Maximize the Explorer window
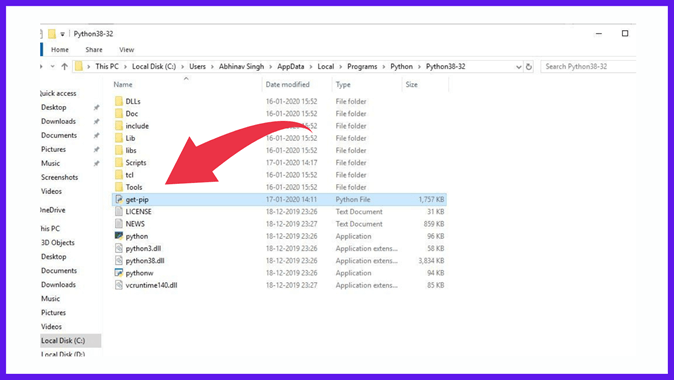Image resolution: width=674 pixels, height=380 pixels. (x=625, y=34)
